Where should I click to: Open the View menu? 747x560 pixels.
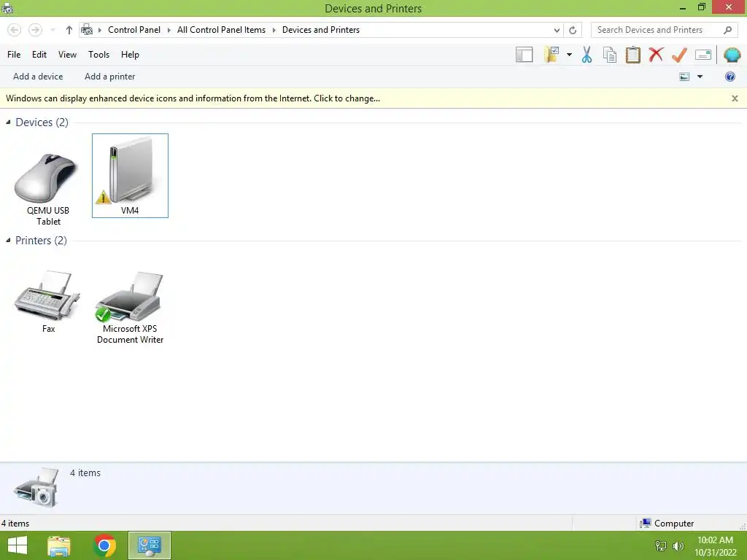click(67, 54)
